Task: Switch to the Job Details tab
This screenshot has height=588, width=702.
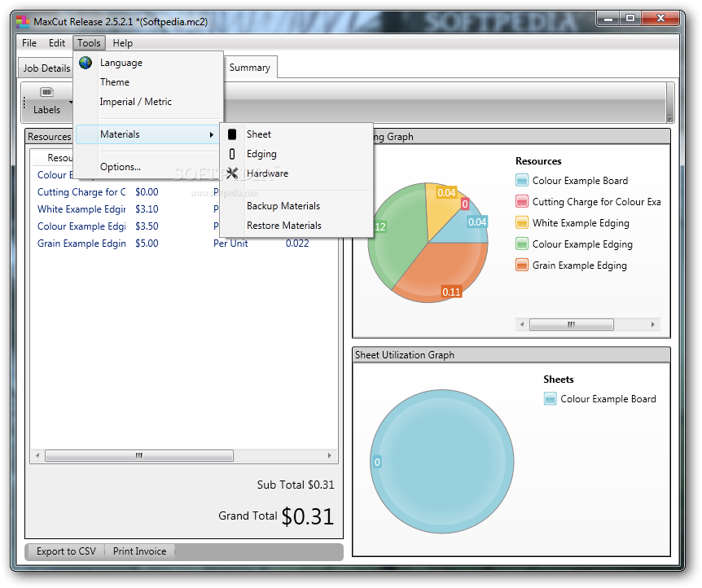Action: [46, 68]
